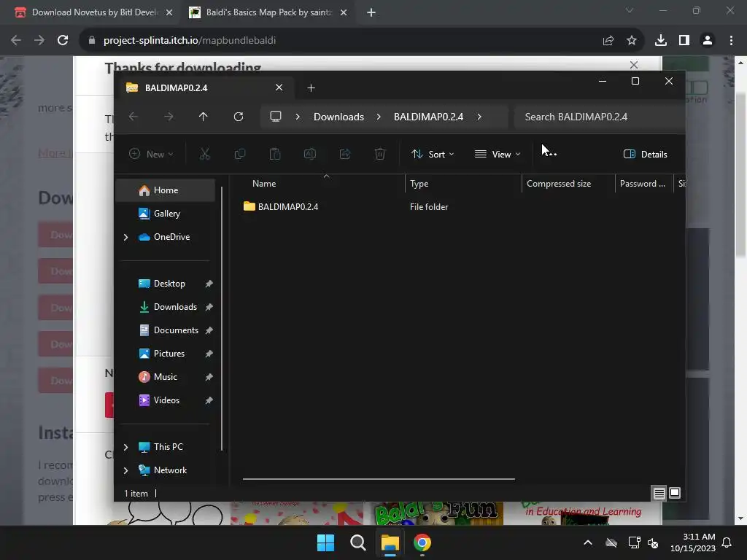Click the chevron after Downloads in breadcrumb

[379, 117]
